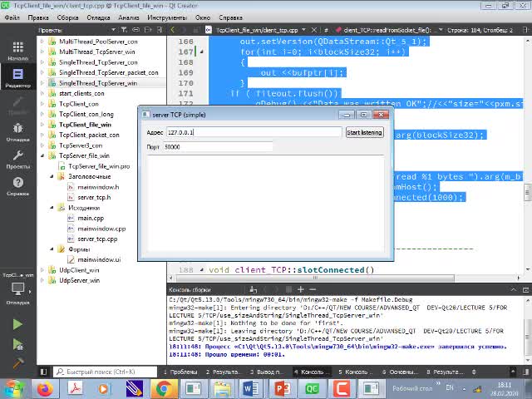Open the Welcome (Начало) mode
Image resolution: width=532 pixels, height=399 pixels.
18,51
